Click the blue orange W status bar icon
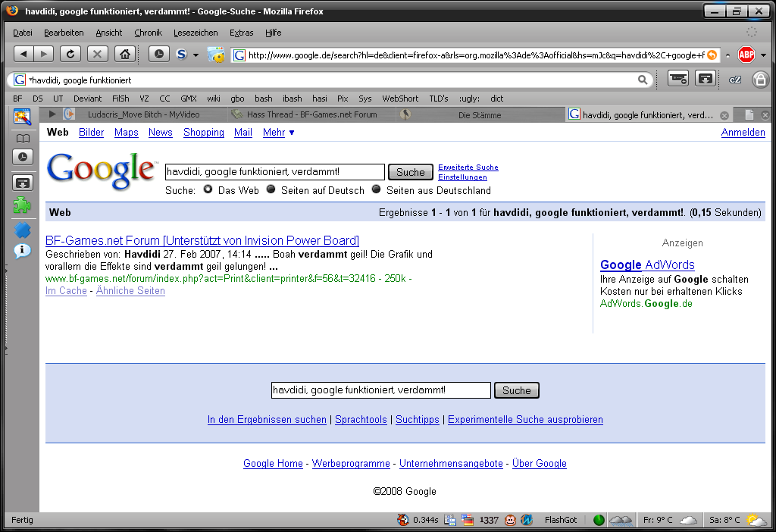Image resolution: width=776 pixels, height=532 pixels. 527,520
